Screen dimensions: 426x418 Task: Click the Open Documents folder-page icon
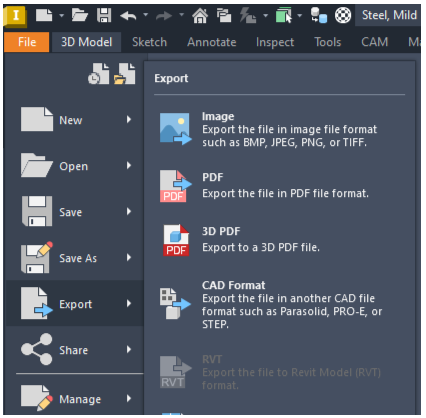click(x=124, y=74)
